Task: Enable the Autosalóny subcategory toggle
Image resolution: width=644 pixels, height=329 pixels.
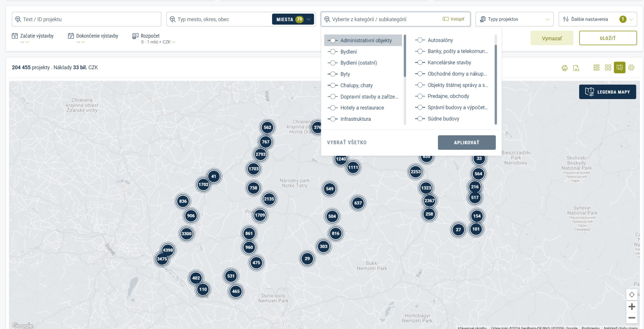Action: pos(420,40)
